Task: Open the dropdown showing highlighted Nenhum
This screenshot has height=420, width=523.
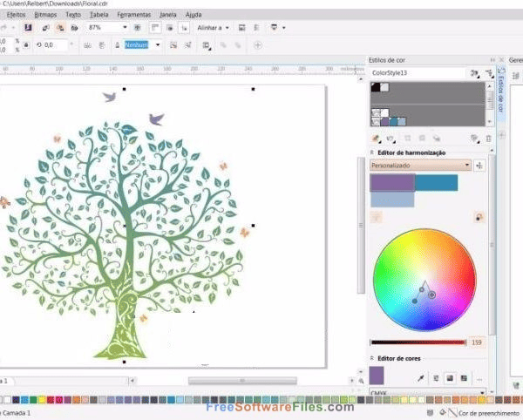Action: coord(158,45)
